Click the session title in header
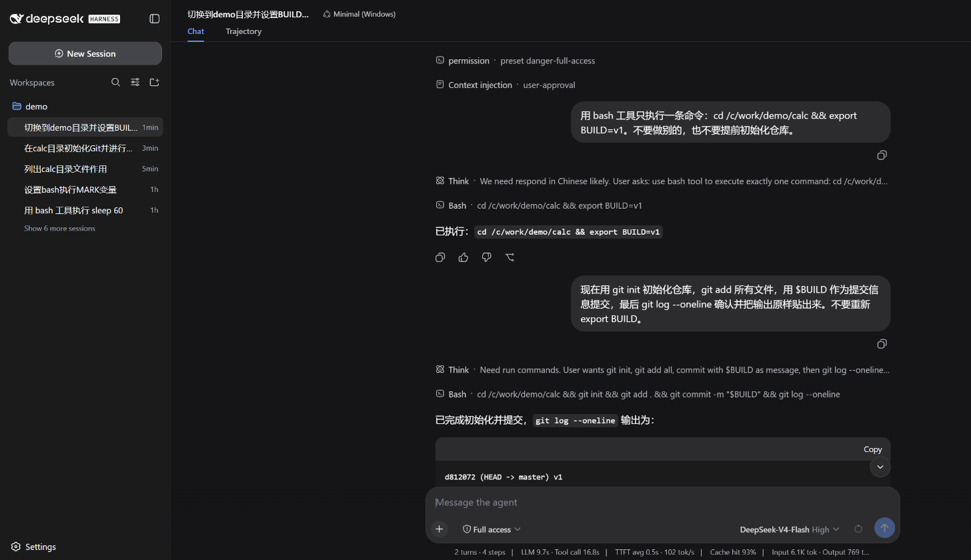This screenshot has width=971, height=560. pos(248,14)
